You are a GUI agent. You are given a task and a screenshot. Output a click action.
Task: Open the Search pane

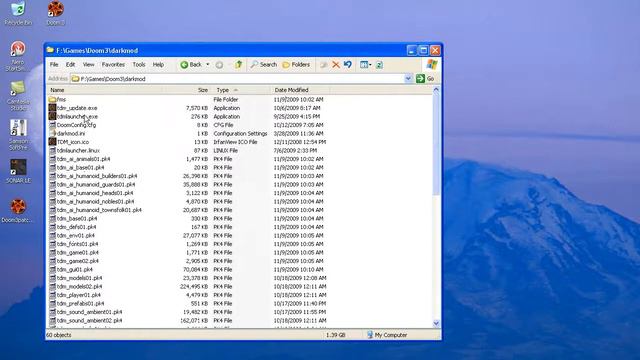pyautogui.click(x=264, y=64)
